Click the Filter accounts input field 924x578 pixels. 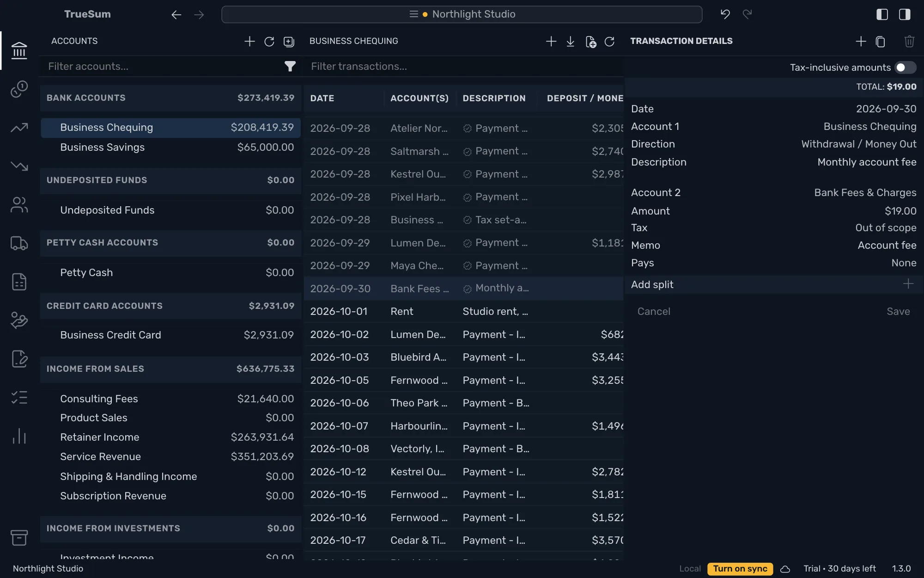tap(164, 67)
